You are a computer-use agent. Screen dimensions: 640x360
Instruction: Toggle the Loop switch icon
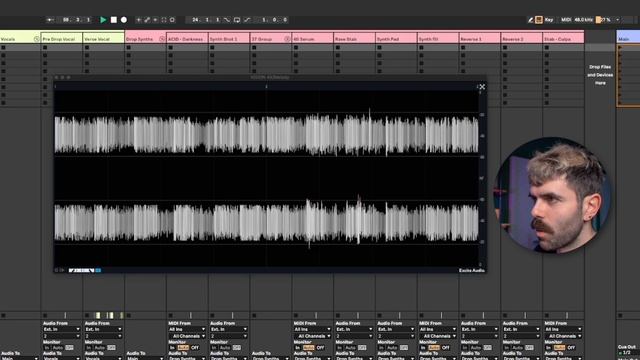[237, 20]
